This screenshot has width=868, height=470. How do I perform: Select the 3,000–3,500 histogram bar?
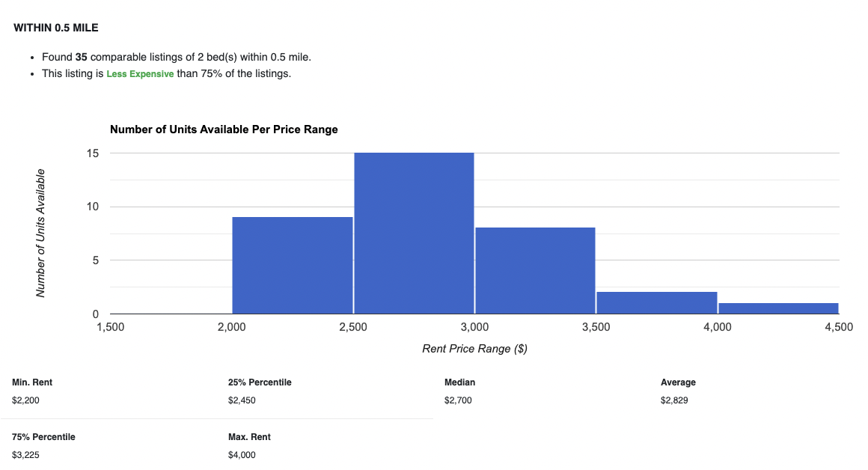pos(535,270)
